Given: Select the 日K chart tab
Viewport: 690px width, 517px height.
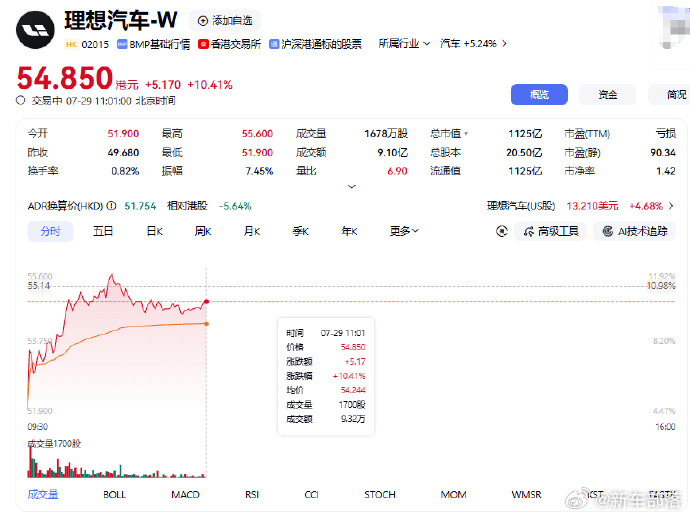Looking at the screenshot, I should [x=154, y=231].
